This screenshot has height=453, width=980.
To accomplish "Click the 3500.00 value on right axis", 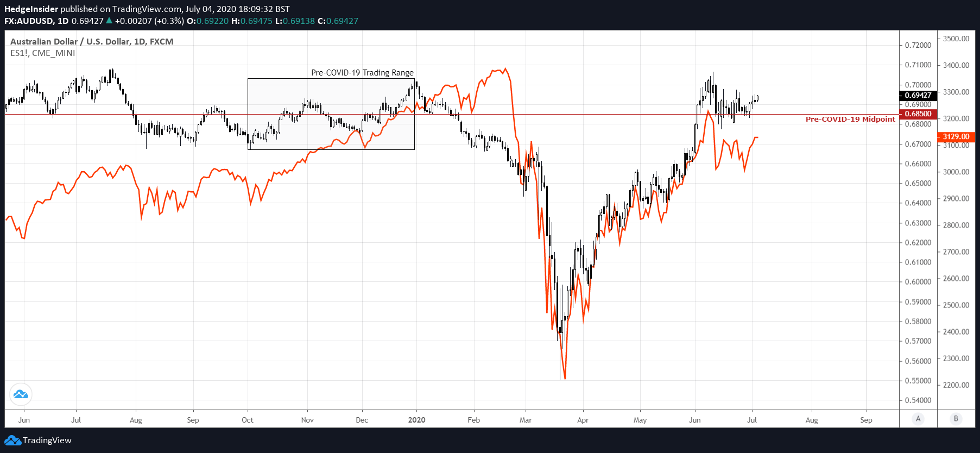I will pyautogui.click(x=956, y=39).
